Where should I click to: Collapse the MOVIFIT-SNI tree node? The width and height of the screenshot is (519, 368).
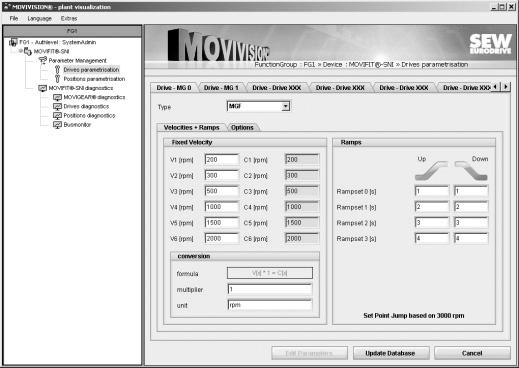coord(21,51)
